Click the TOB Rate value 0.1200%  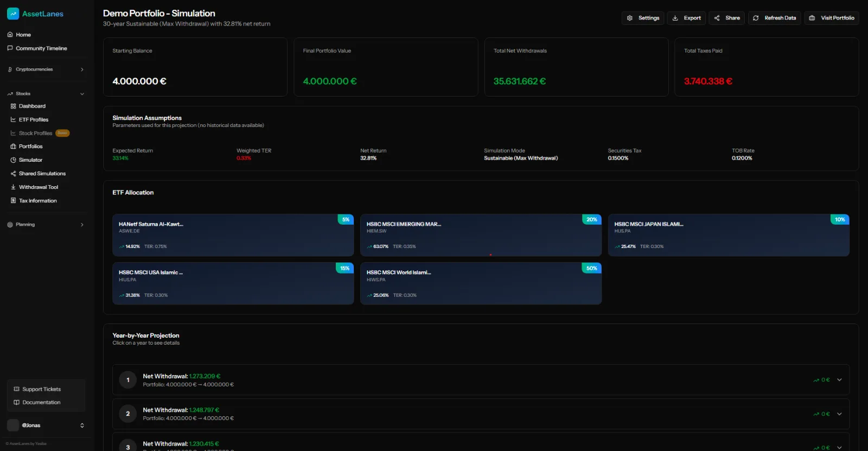[742, 158]
